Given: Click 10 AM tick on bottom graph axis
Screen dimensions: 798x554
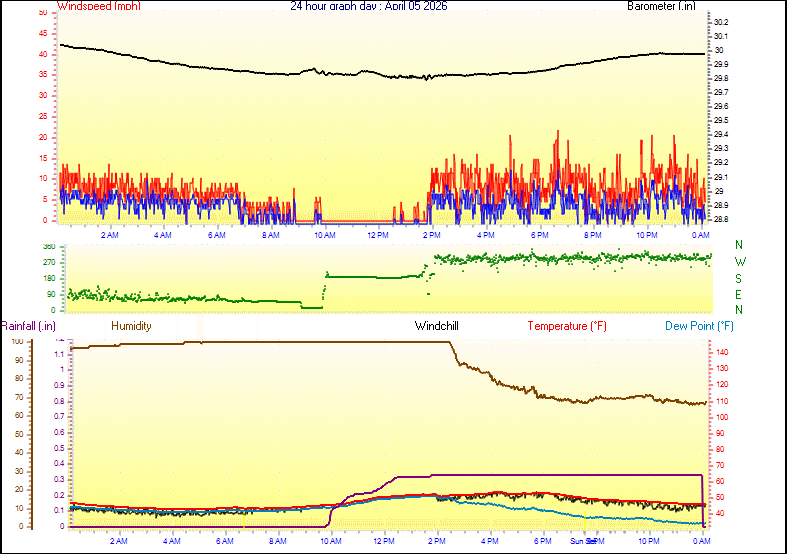Looking at the screenshot, I should tap(329, 540).
